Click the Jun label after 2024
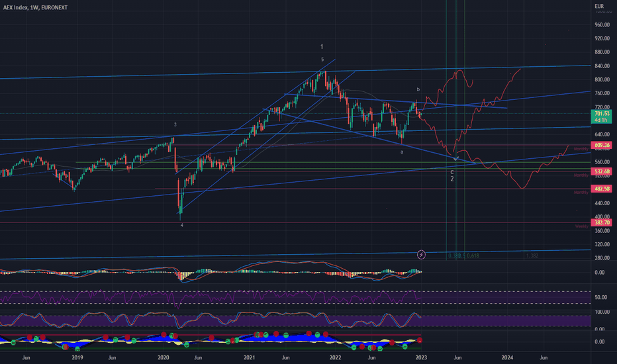 click(544, 357)
